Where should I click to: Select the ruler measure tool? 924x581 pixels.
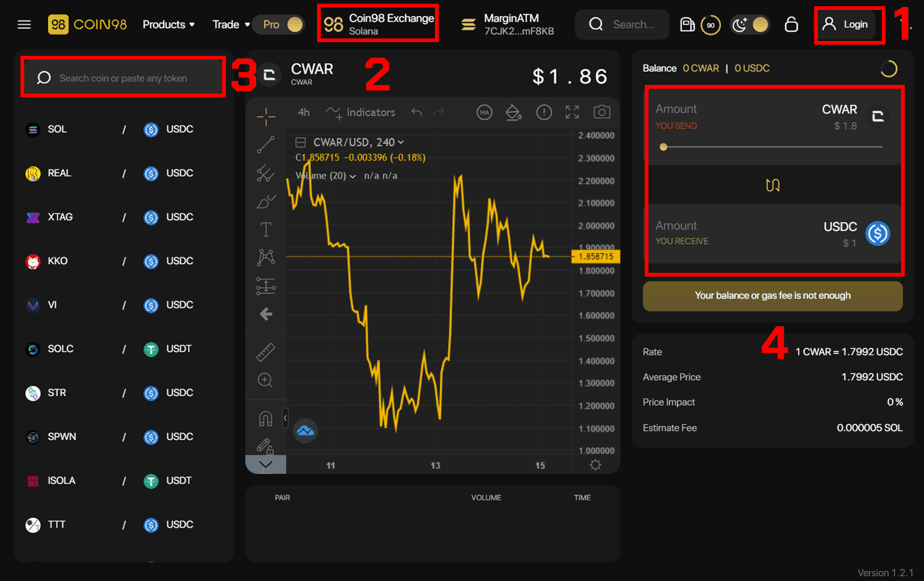(x=266, y=352)
